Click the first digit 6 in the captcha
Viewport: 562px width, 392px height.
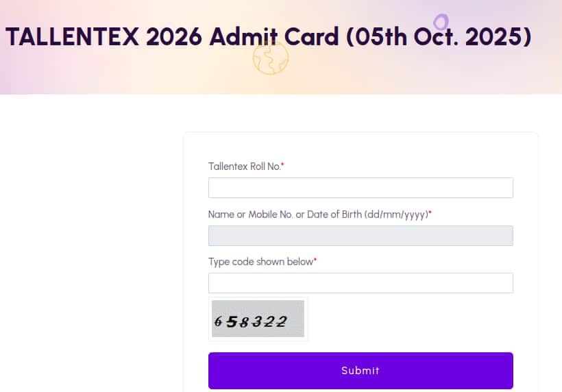218,321
